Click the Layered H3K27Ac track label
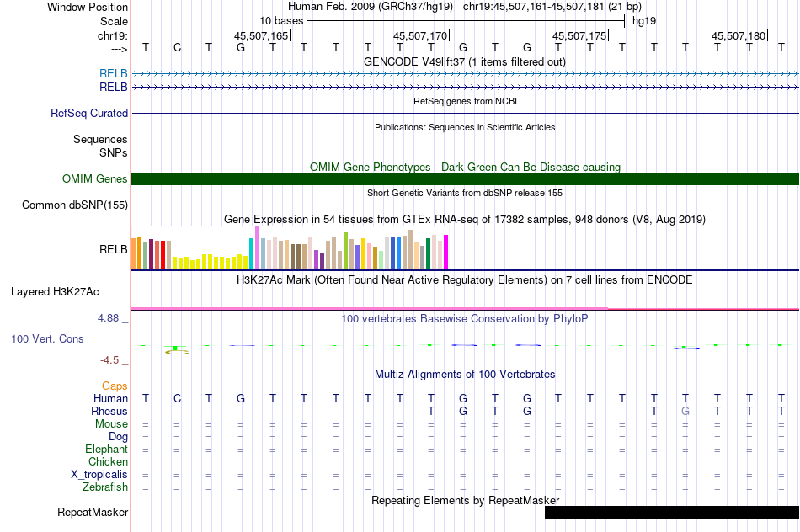800x532 pixels. (x=55, y=292)
